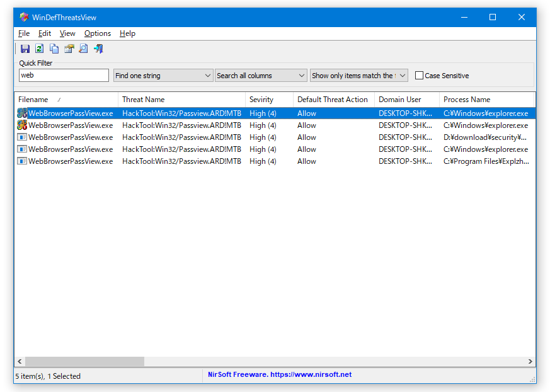
Task: Open the Properties toolbar icon
Action: (x=69, y=49)
